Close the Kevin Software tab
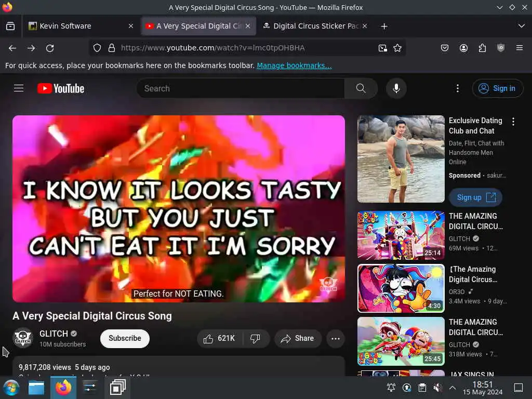532x399 pixels. 130,26
